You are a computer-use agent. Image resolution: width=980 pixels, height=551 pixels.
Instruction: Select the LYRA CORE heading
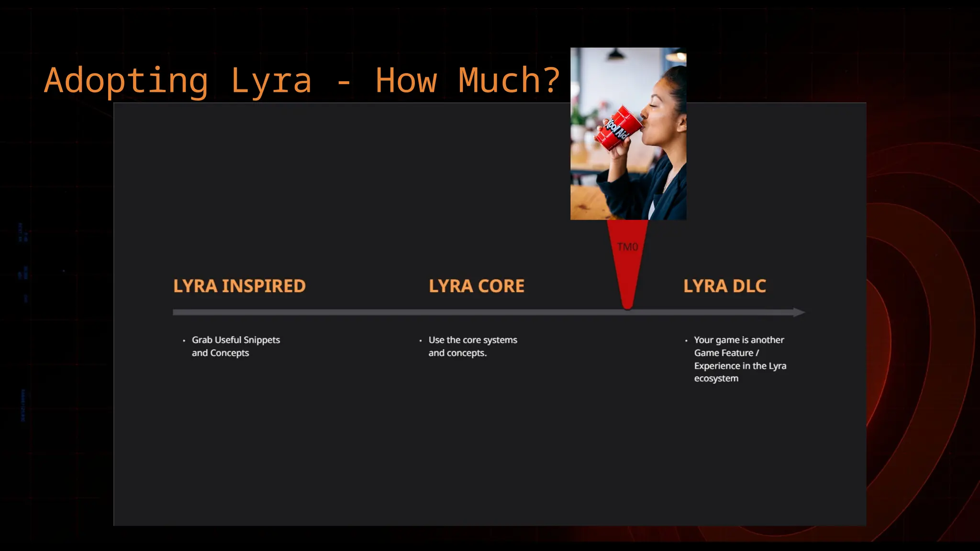click(477, 286)
